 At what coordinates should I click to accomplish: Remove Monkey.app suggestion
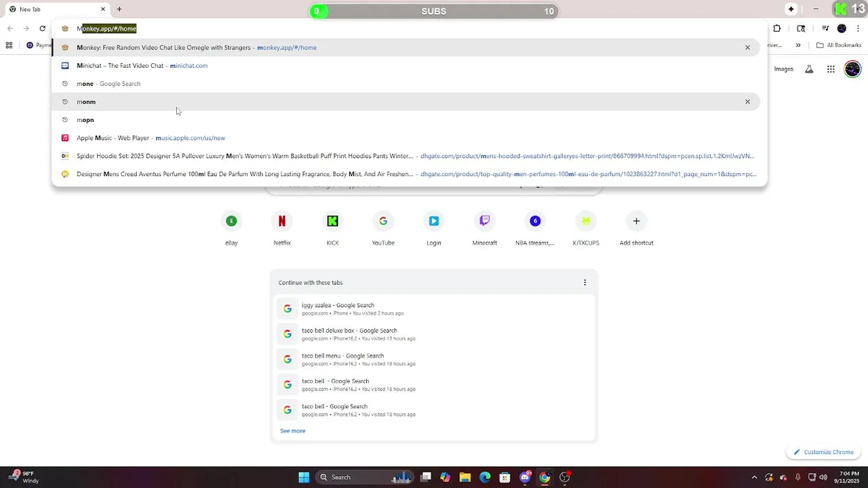(x=747, y=47)
